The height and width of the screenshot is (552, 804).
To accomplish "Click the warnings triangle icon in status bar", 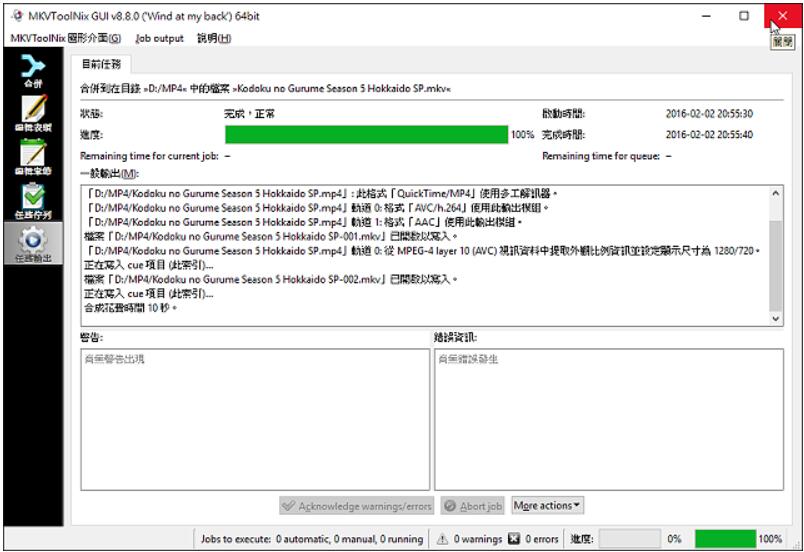I will point(442,539).
